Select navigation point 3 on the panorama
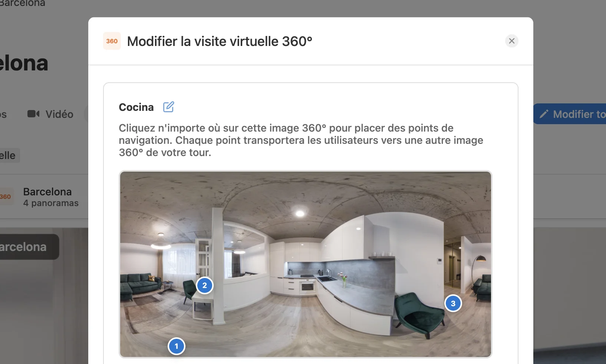This screenshot has height=364, width=606. pos(453,304)
